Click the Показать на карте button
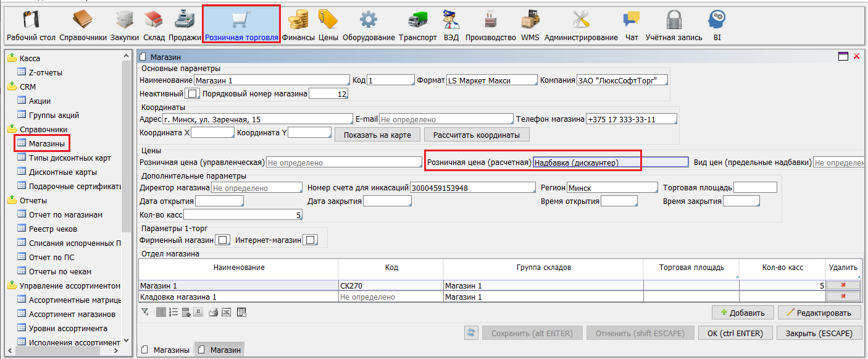Screen dimensions: 868x359 (377, 135)
